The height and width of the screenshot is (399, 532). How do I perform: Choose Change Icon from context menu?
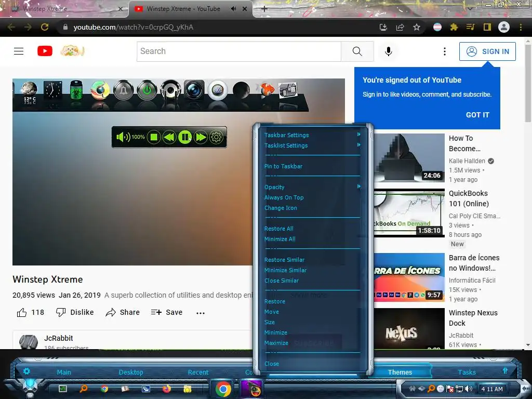tap(281, 208)
